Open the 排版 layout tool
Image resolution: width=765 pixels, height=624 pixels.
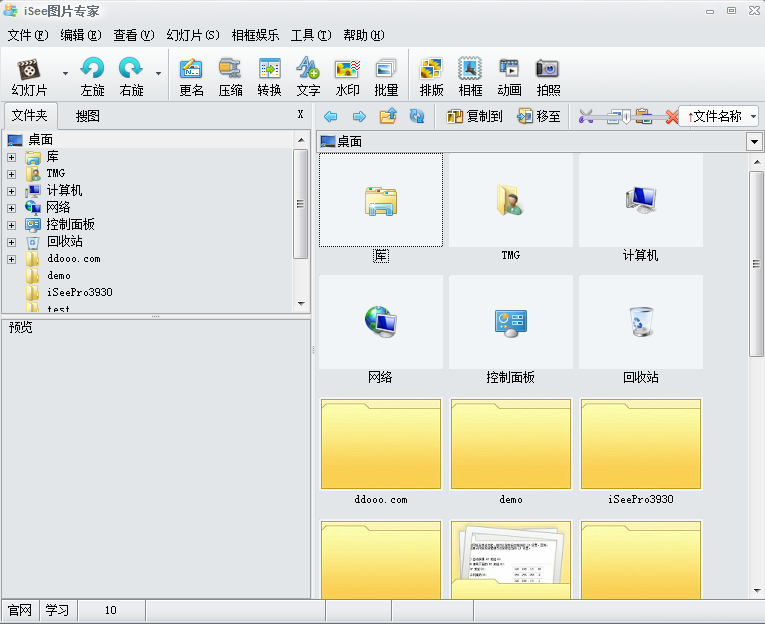point(431,76)
